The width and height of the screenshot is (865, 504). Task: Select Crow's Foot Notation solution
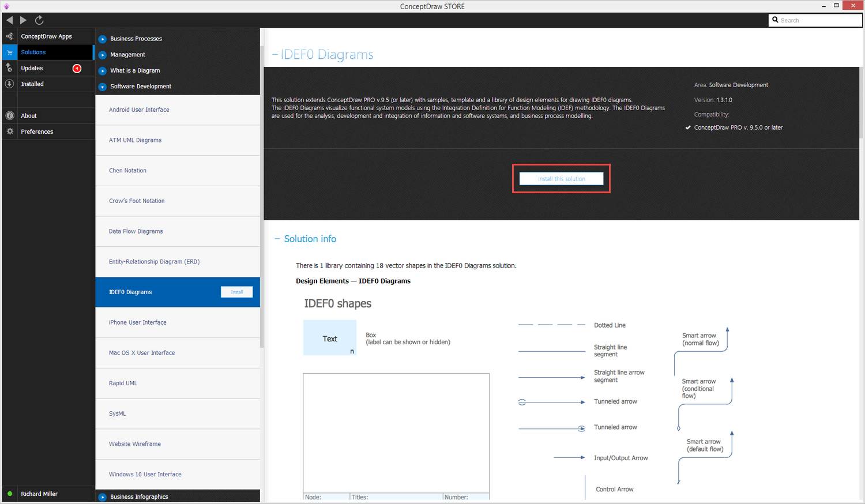pyautogui.click(x=178, y=201)
